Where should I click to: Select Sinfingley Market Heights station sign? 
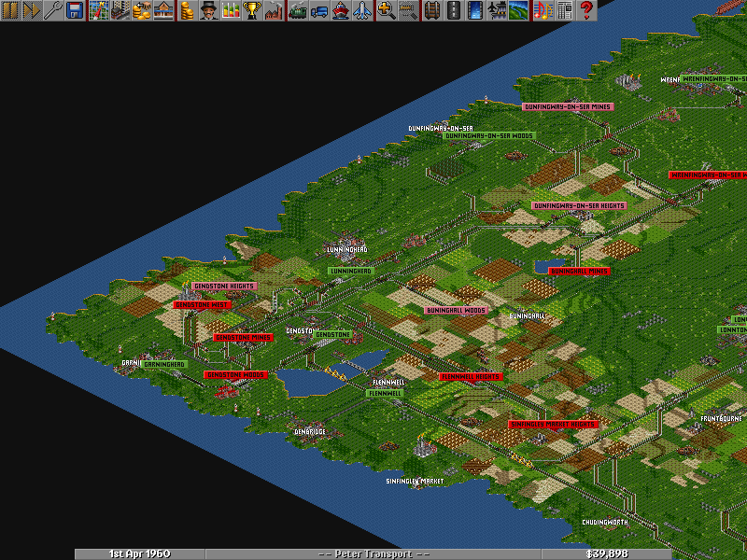pos(552,424)
